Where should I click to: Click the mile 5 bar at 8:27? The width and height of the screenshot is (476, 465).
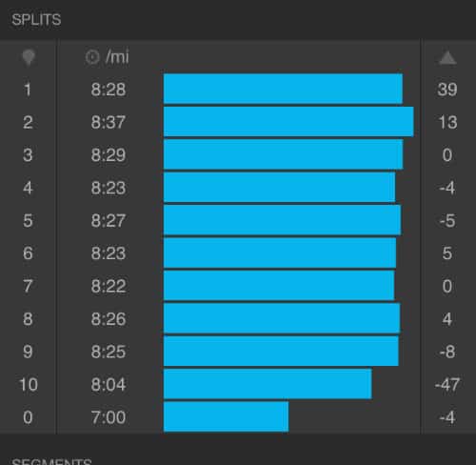tap(282, 220)
